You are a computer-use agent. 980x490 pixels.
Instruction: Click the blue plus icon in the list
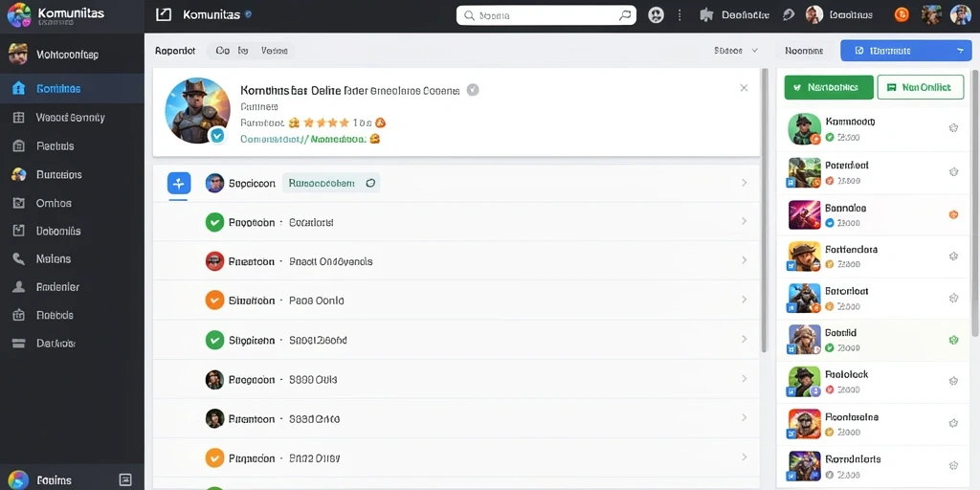(x=179, y=183)
